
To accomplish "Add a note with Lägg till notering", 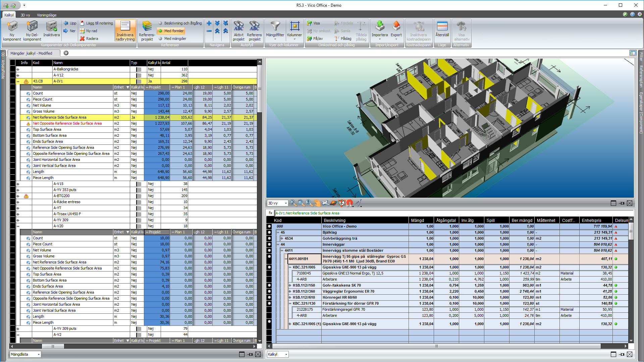I will (96, 23).
